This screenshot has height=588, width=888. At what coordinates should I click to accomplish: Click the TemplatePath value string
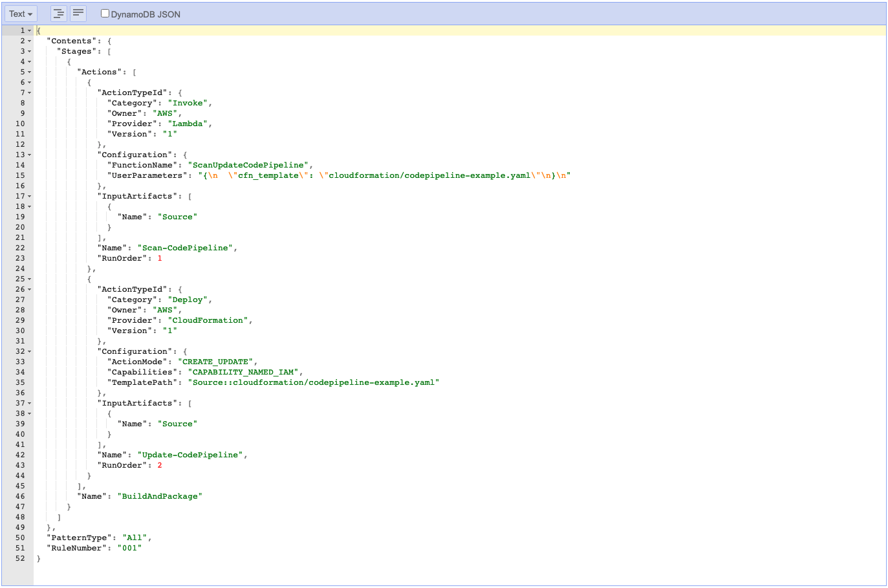coord(314,383)
